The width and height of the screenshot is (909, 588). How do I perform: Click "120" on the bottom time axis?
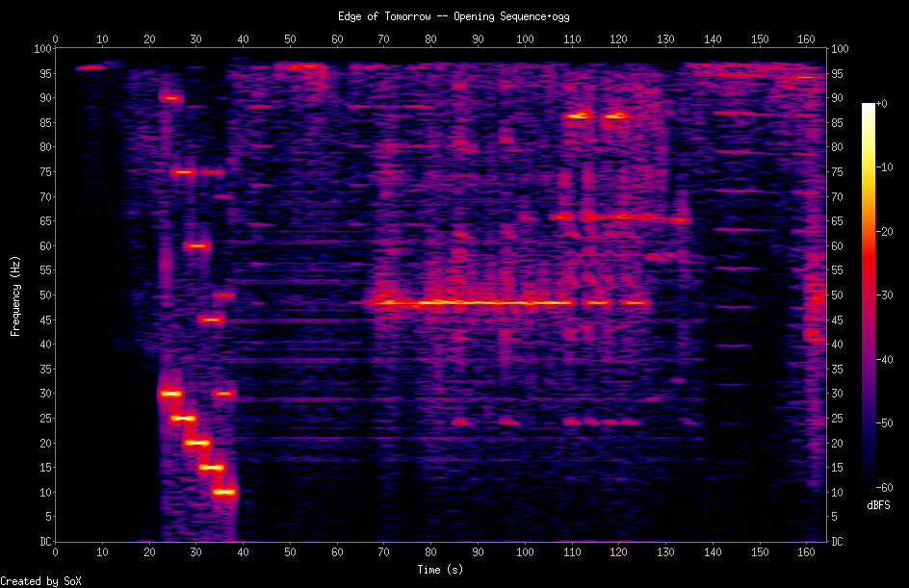point(618,552)
